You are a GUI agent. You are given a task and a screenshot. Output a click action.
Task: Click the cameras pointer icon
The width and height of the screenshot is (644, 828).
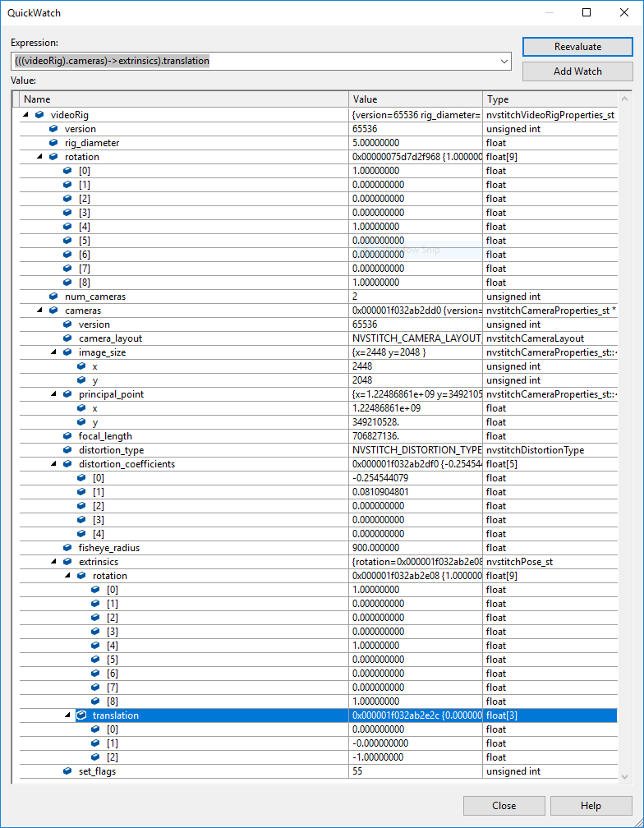[x=53, y=310]
